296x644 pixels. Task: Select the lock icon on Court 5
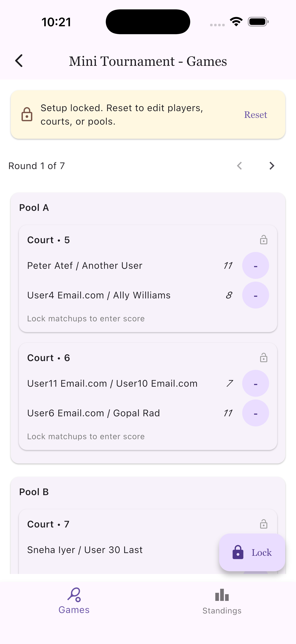pos(263,240)
